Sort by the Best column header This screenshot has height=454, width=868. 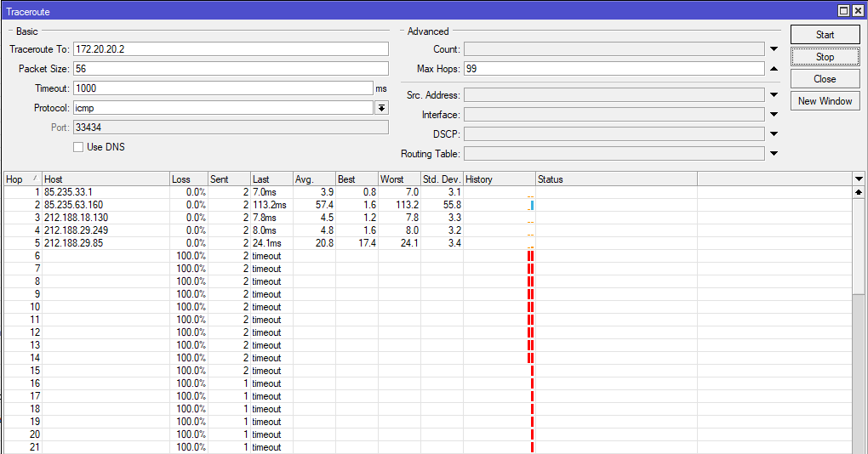pyautogui.click(x=357, y=179)
